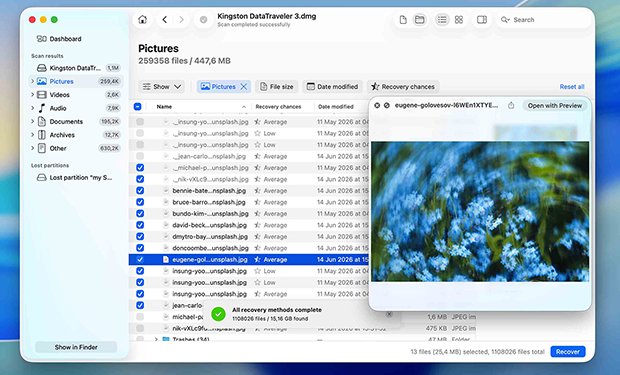Uncheck the doncoombe file checkbox
Viewport: 620px width, 375px height.
coord(140,248)
